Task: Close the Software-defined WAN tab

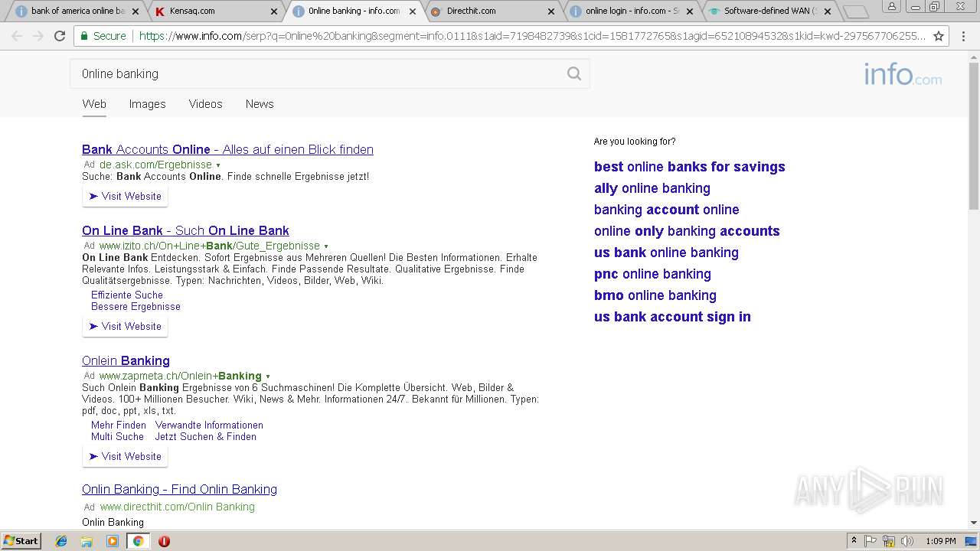Action: pyautogui.click(x=827, y=11)
